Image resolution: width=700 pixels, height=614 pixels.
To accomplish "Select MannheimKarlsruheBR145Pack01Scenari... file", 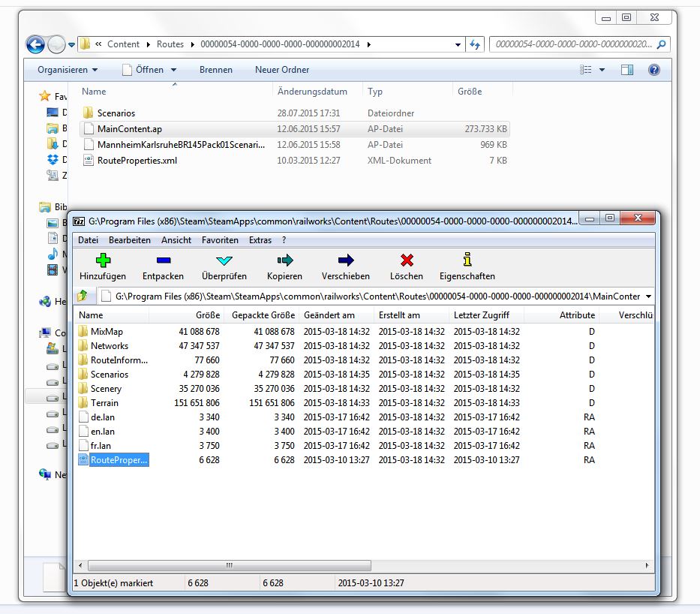I will (x=295, y=145).
